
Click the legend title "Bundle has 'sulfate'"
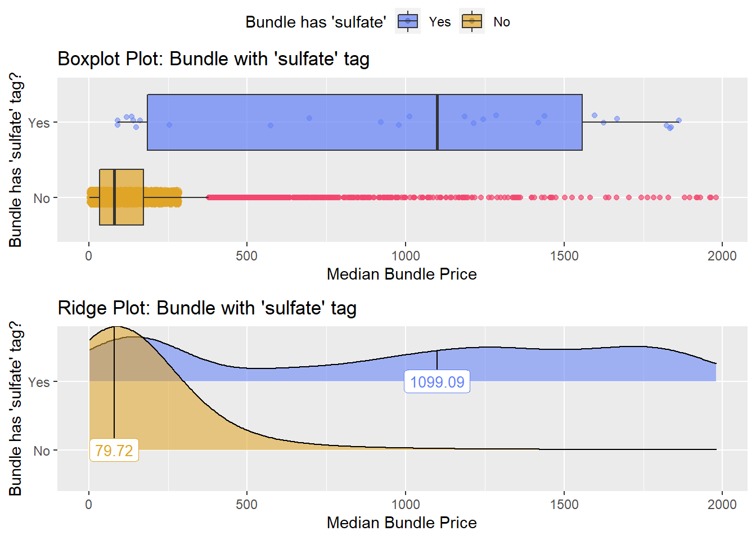(x=316, y=22)
